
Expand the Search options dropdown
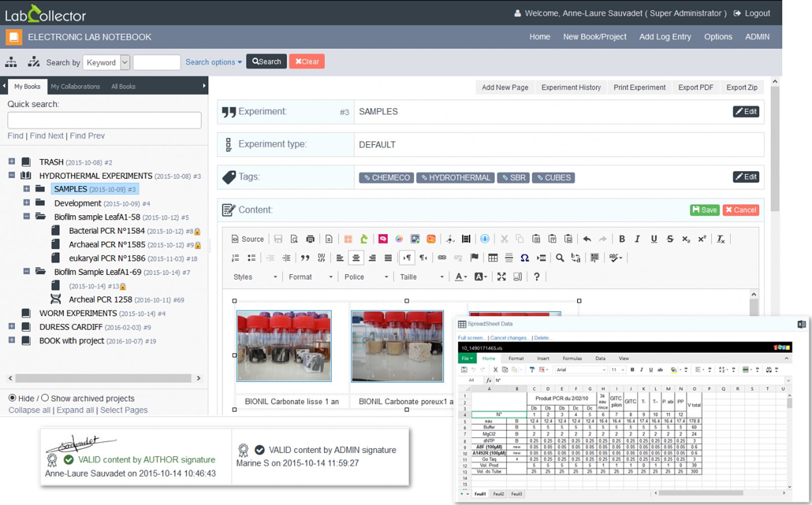pyautogui.click(x=213, y=61)
